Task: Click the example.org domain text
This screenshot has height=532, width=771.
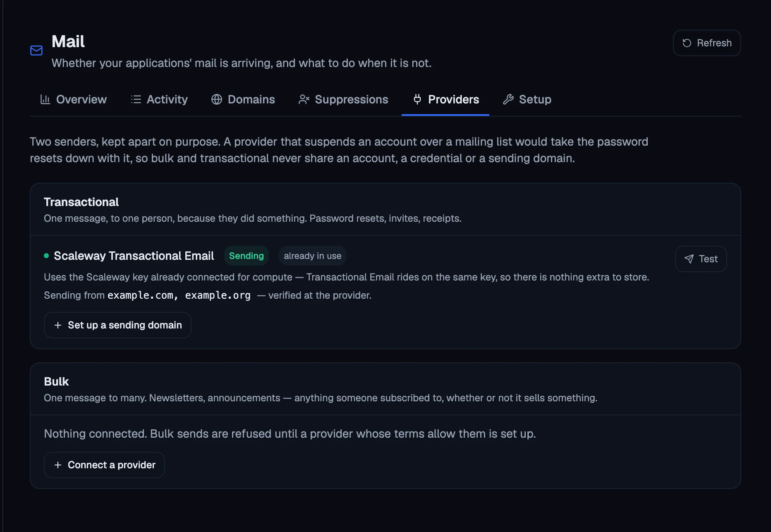Action: tap(218, 295)
